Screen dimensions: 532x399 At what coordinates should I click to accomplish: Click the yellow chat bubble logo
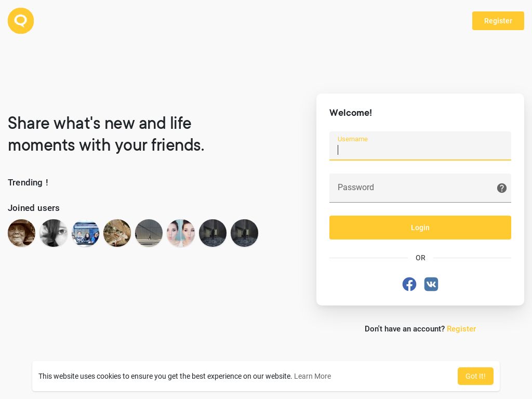coord(21,21)
